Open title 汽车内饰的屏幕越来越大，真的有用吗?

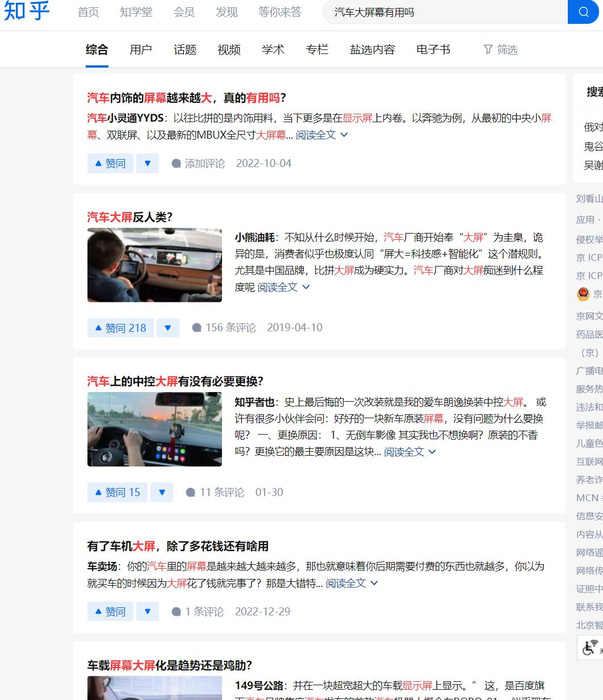pyautogui.click(x=187, y=98)
